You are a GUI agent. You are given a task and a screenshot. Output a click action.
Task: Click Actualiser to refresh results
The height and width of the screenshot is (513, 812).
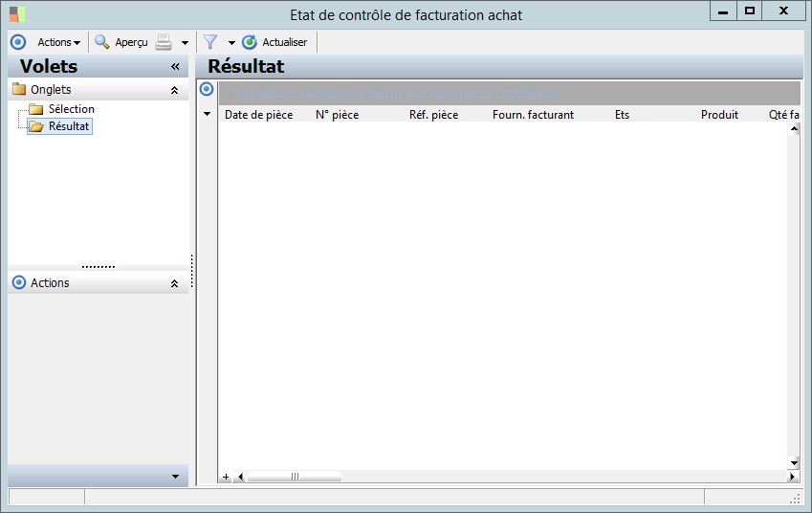284,42
